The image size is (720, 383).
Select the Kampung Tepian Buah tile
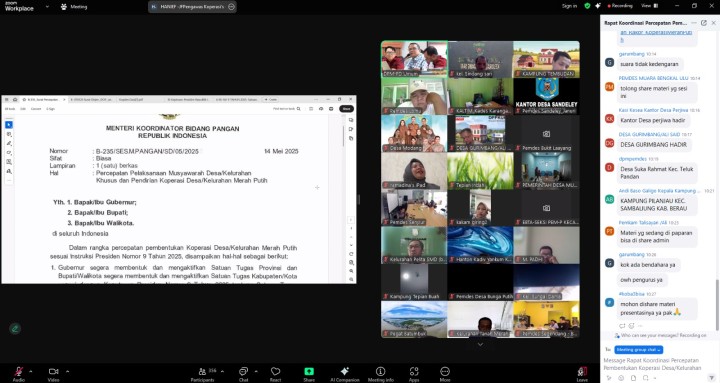pyautogui.click(x=414, y=282)
